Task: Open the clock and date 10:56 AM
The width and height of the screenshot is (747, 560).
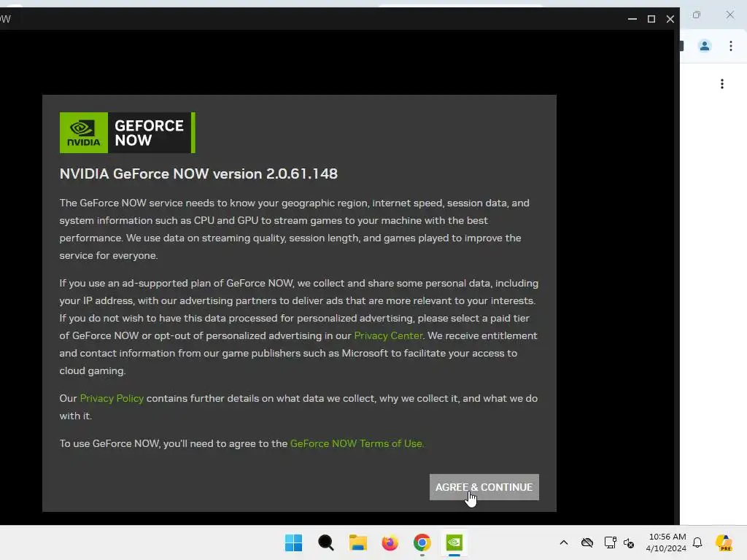Action: [x=666, y=542]
